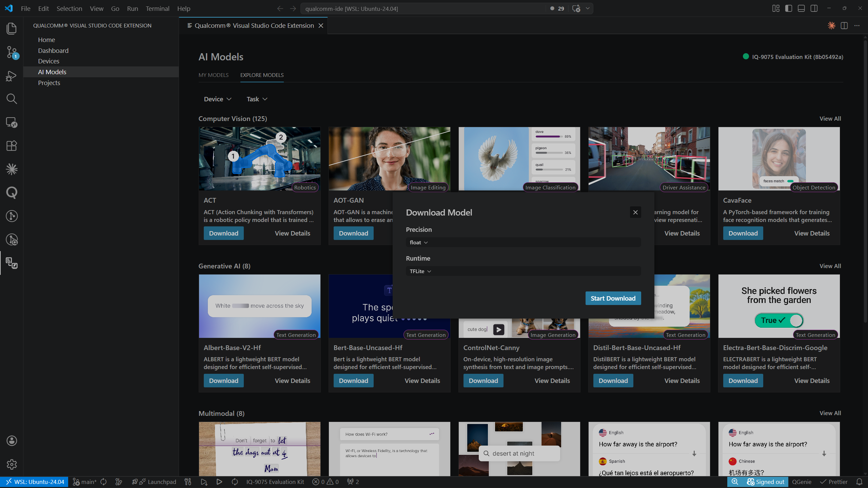Click Start Download button
Screen dimensions: 868x488
pos(613,298)
